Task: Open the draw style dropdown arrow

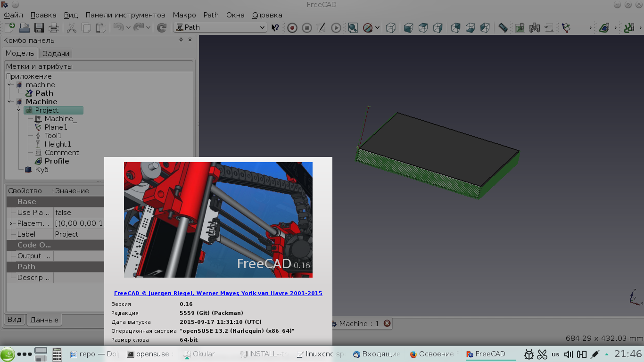Action: [x=378, y=28]
